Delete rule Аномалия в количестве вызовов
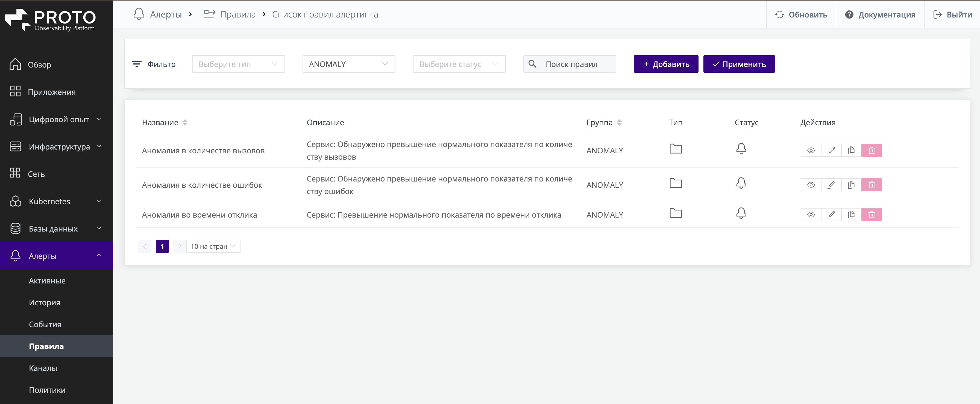 pos(872,150)
